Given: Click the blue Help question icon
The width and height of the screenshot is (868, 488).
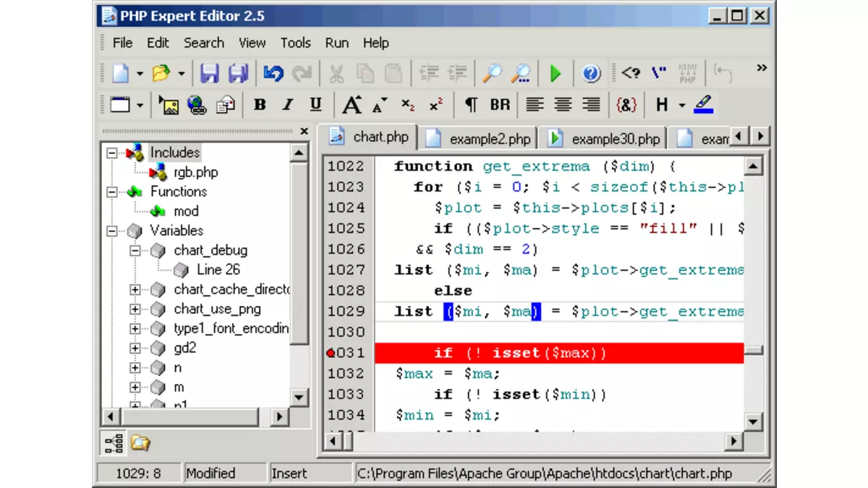Looking at the screenshot, I should [591, 73].
